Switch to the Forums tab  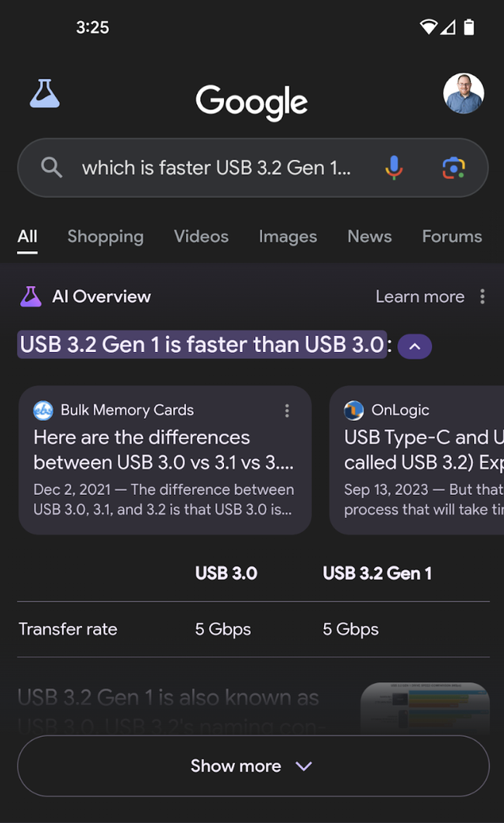coord(452,237)
